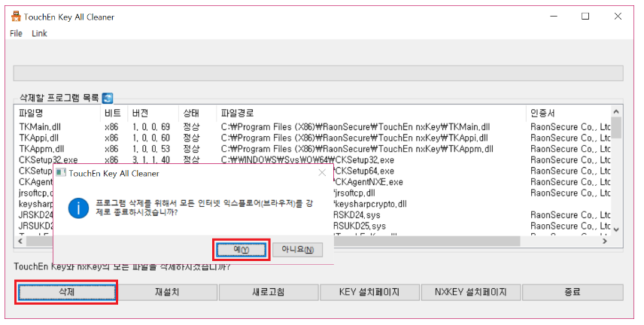This screenshot has width=644, height=325.
Task: Open the NXKEY 설치페이지 button
Action: click(x=470, y=292)
